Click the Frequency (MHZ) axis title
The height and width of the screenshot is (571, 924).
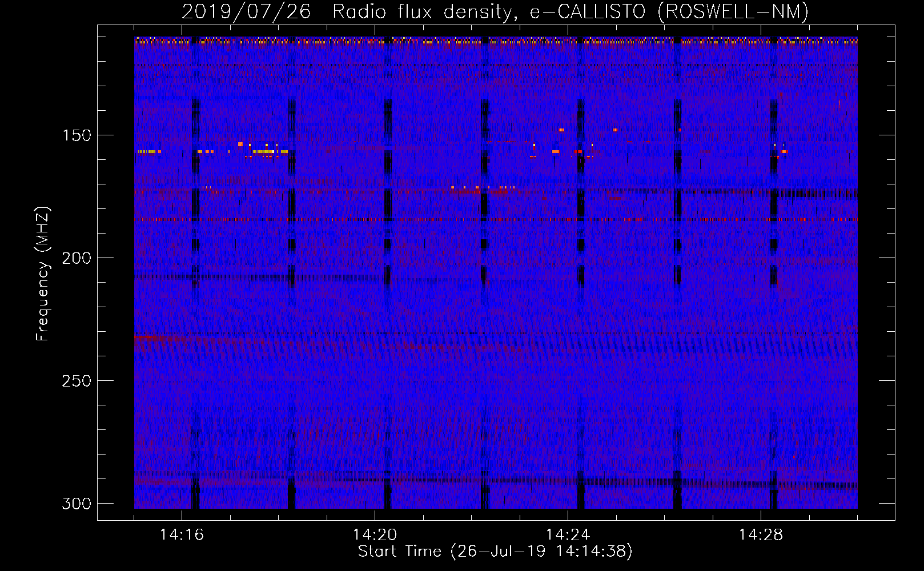pos(43,274)
